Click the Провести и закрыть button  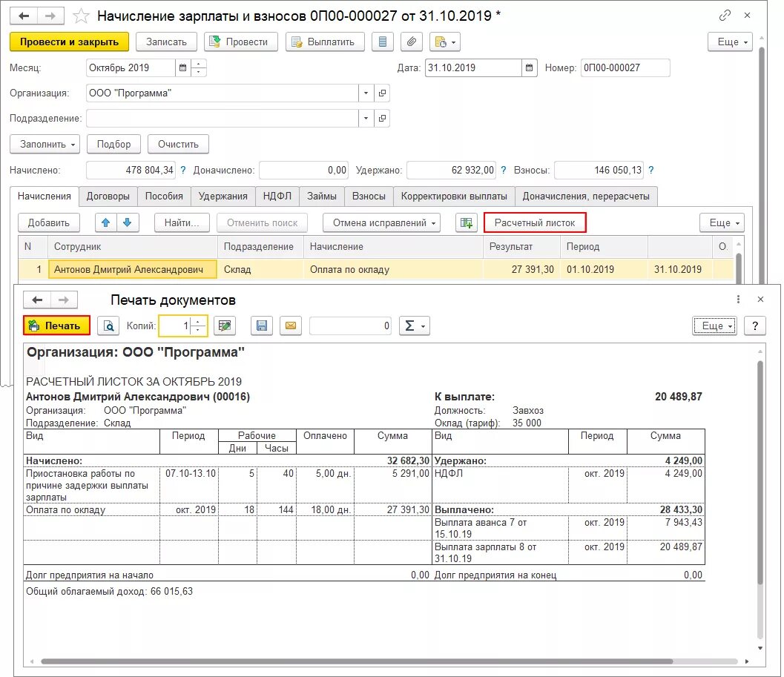69,42
